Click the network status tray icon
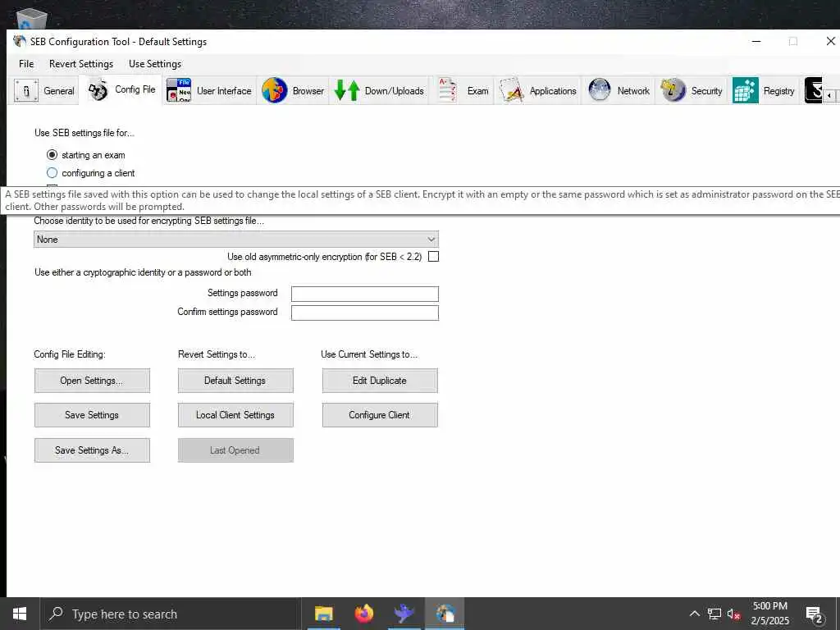840x630 pixels. tap(714, 614)
